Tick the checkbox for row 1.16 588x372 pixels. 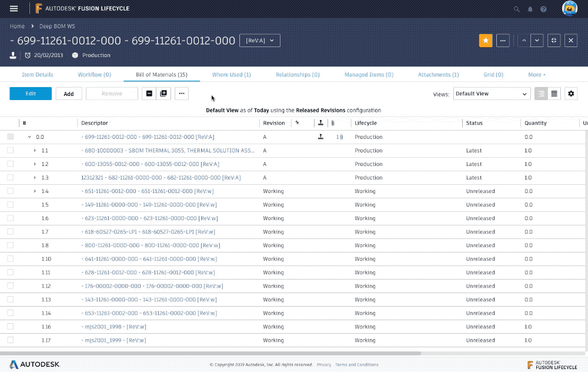10,326
